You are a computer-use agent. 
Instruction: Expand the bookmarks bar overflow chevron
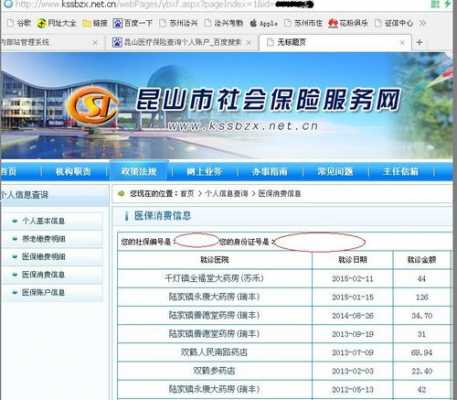[x=423, y=23]
